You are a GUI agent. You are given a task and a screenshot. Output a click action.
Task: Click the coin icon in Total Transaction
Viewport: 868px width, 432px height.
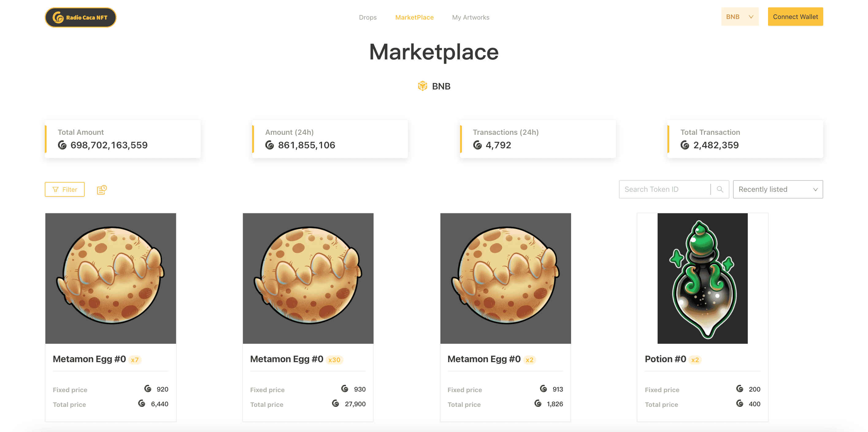685,145
